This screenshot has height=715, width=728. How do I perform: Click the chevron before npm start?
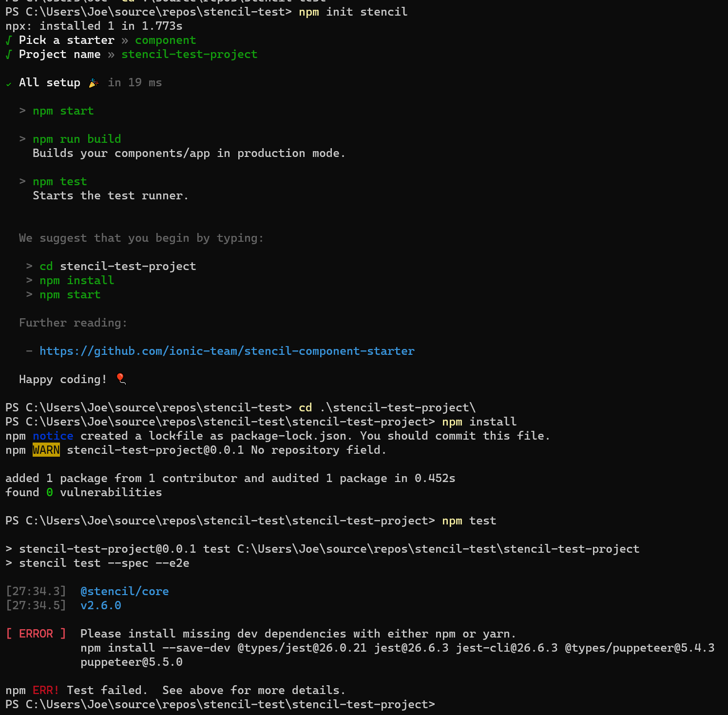pos(22,111)
